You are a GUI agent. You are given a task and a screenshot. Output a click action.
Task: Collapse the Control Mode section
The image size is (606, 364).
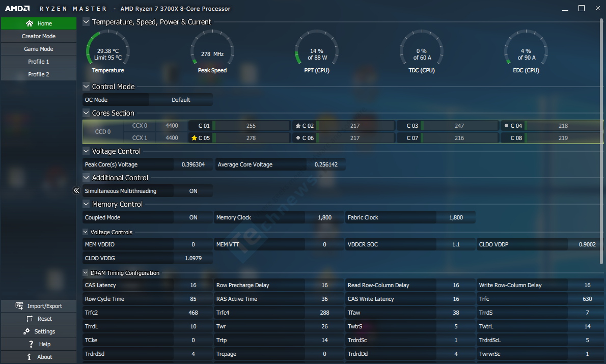coord(86,87)
